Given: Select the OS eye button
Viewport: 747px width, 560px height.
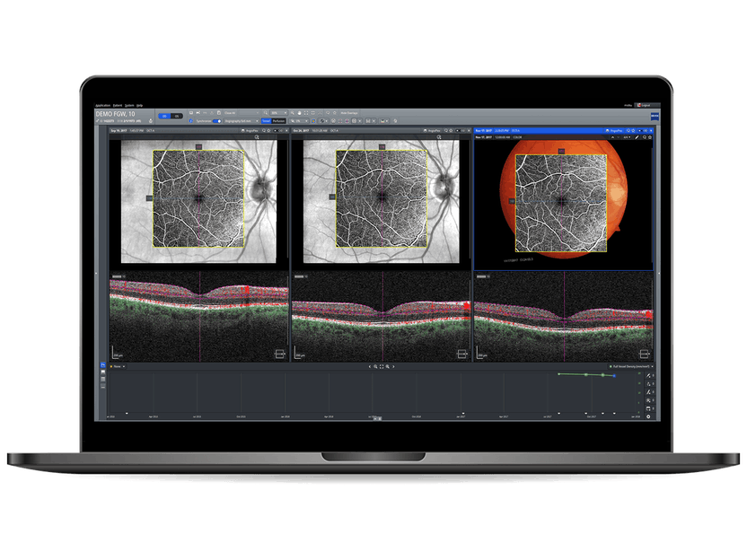Looking at the screenshot, I should (177, 116).
